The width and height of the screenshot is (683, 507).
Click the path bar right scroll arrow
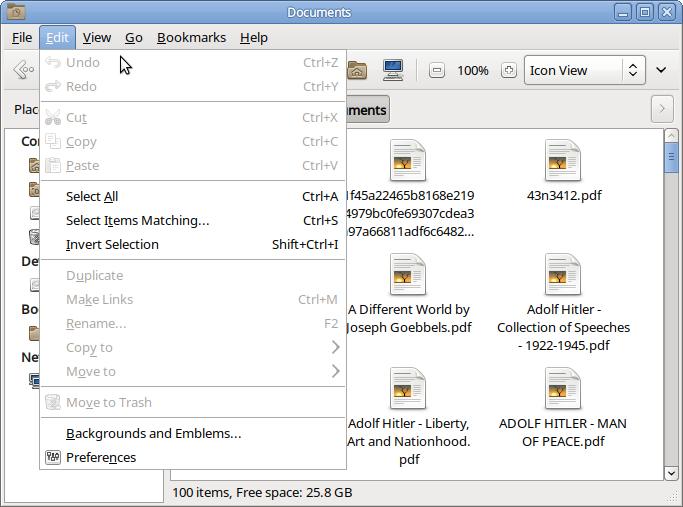[662, 109]
